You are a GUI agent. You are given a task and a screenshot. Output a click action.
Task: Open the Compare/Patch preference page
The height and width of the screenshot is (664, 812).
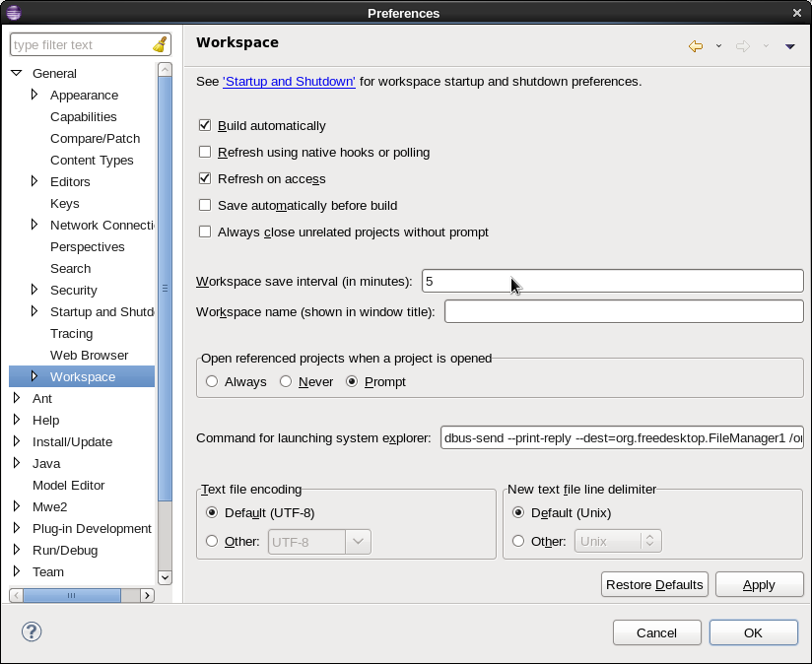click(96, 139)
